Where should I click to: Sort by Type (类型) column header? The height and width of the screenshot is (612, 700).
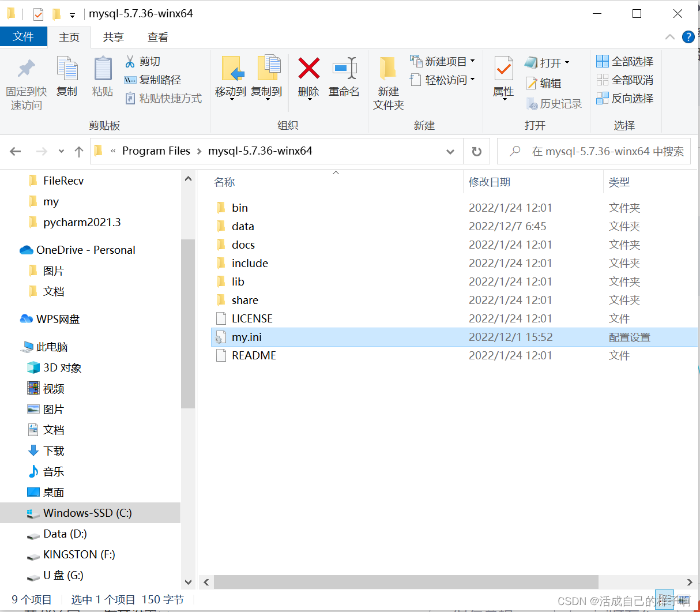[x=619, y=182]
